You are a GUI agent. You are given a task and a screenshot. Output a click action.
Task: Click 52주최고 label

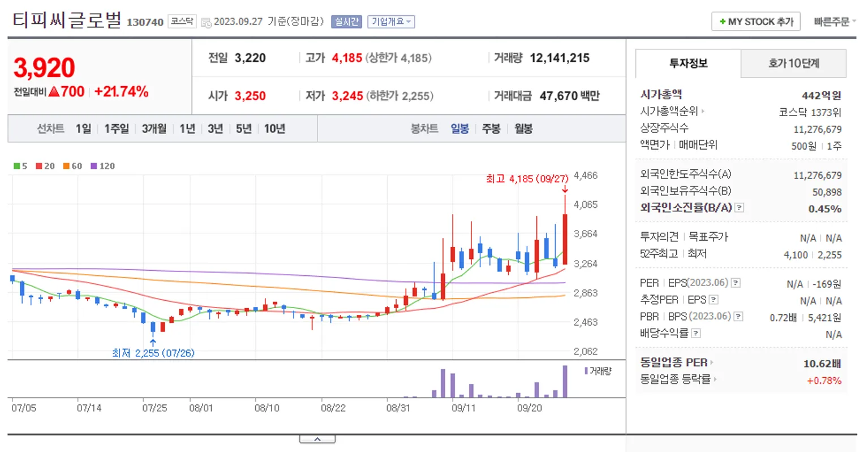coord(659,254)
